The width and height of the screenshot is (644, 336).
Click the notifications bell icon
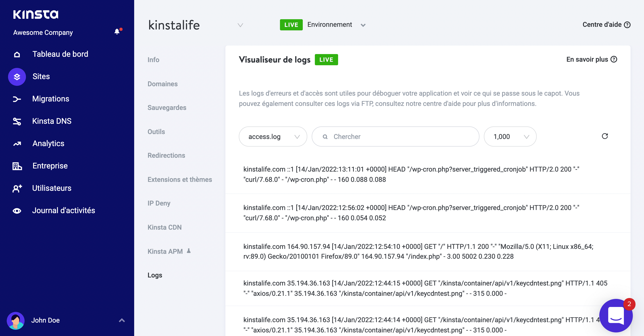117,31
